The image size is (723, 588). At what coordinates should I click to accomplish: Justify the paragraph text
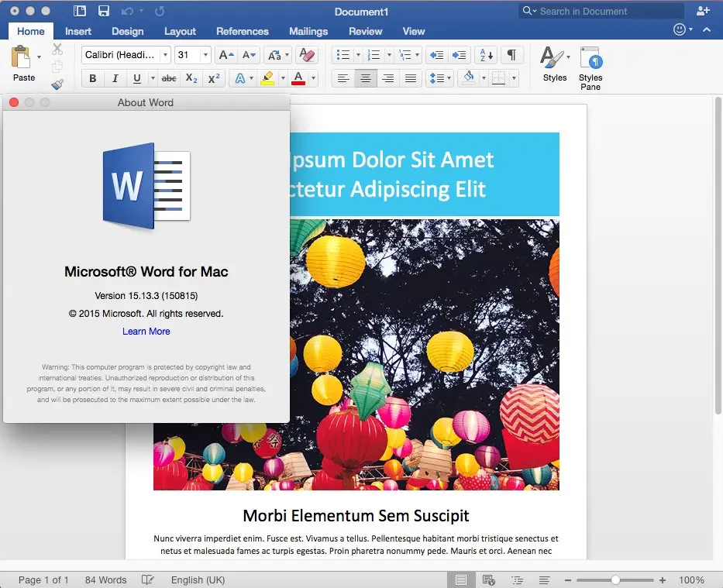tap(411, 78)
